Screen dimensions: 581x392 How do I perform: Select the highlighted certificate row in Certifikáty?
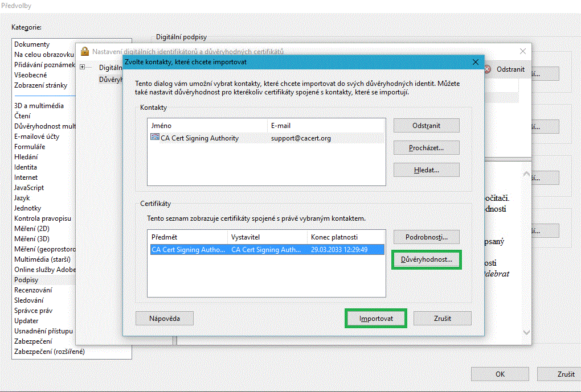266,249
